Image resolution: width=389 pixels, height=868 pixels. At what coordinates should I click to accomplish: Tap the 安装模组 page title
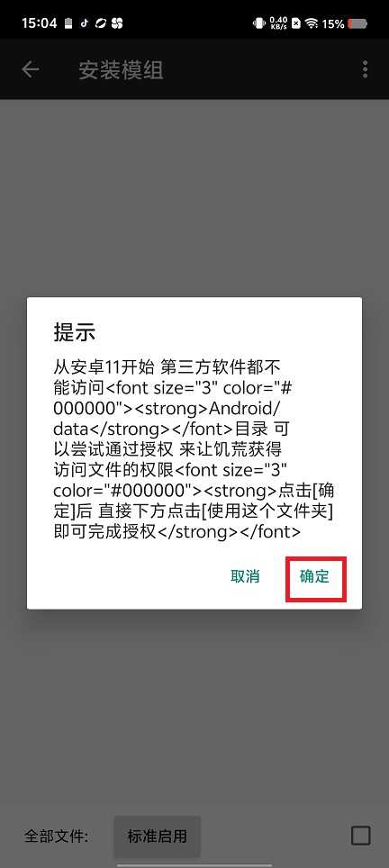click(x=120, y=70)
